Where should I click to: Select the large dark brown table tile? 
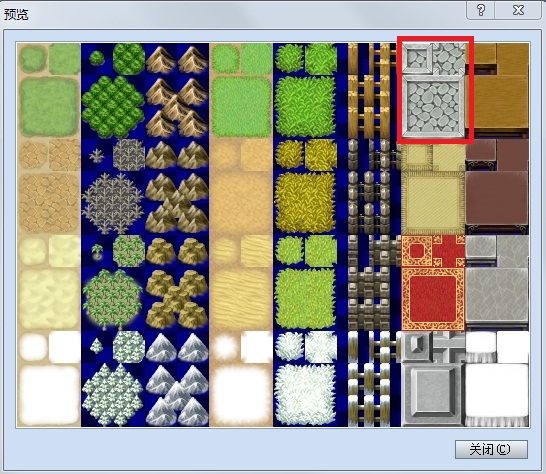click(497, 203)
